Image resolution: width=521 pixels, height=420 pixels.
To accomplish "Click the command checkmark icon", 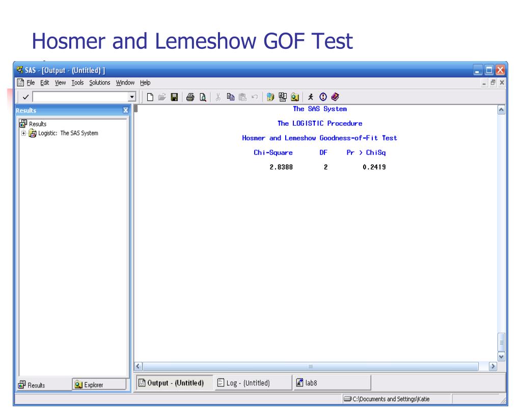I will click(25, 97).
